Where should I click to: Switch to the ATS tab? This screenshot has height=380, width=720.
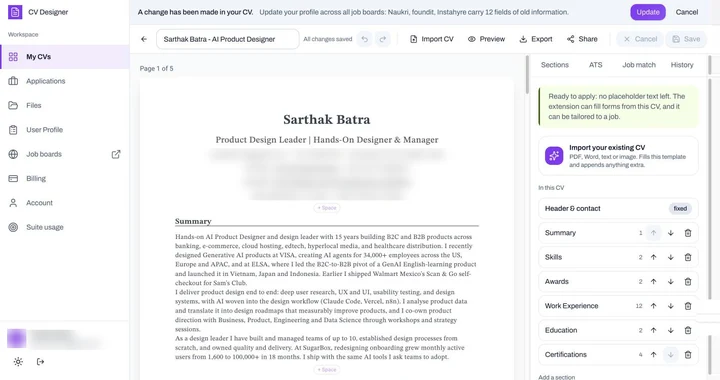(x=596, y=65)
